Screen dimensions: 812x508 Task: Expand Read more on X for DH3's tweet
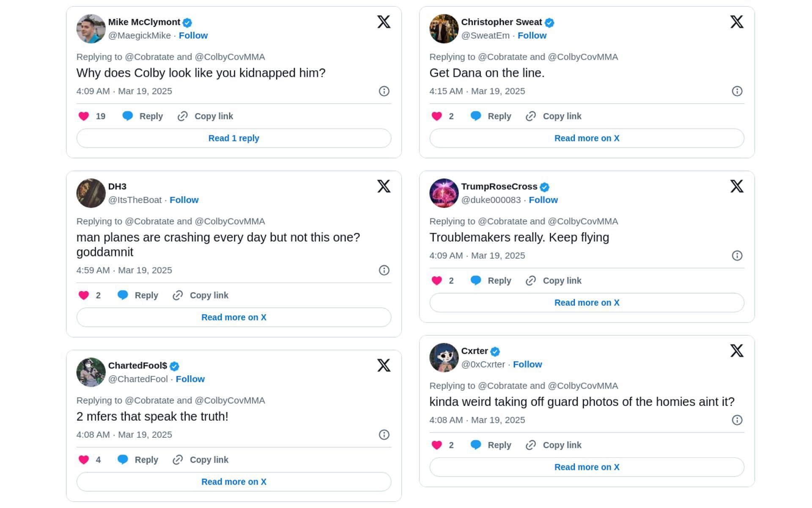(x=233, y=317)
